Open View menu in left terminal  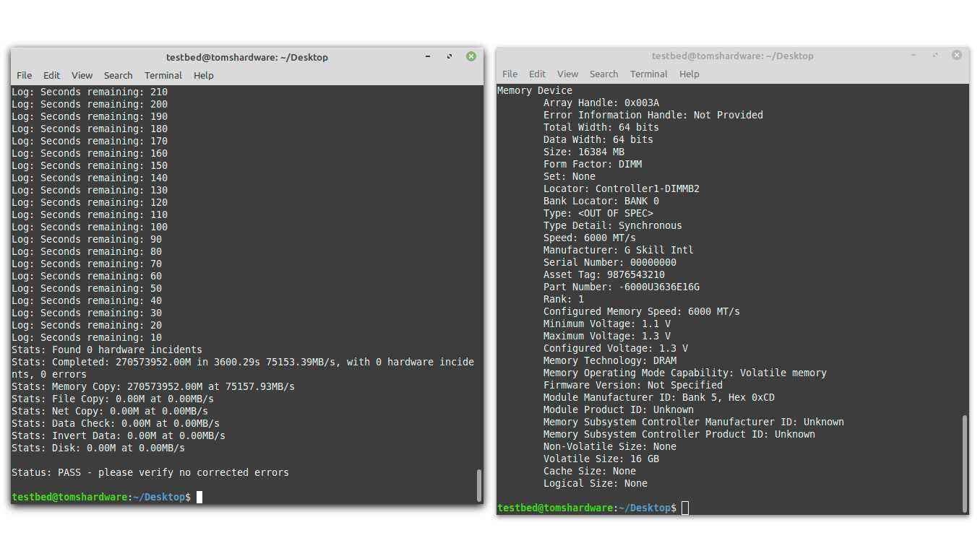[82, 75]
